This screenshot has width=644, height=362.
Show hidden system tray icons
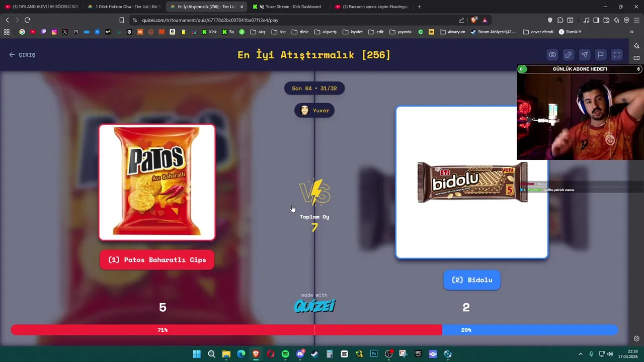coord(580,354)
